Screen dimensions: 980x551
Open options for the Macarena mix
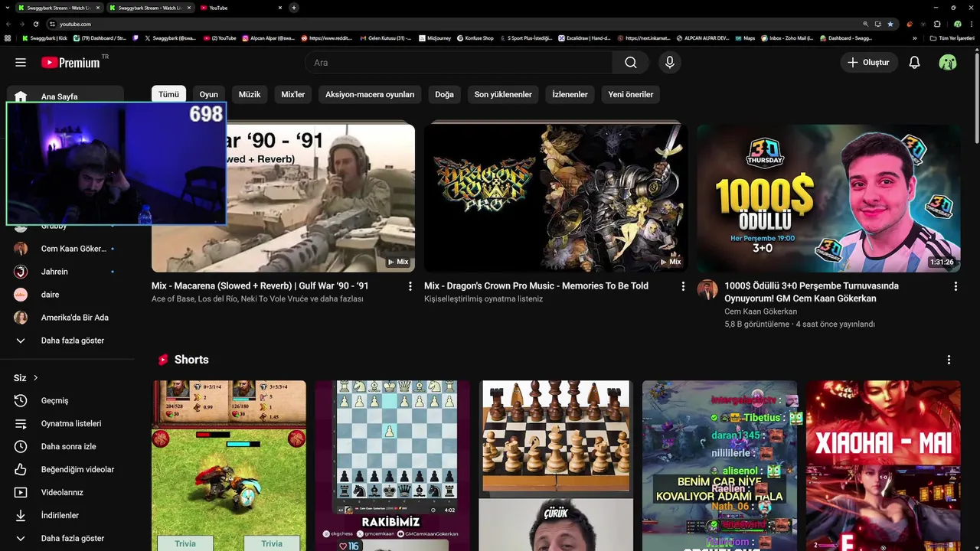410,286
